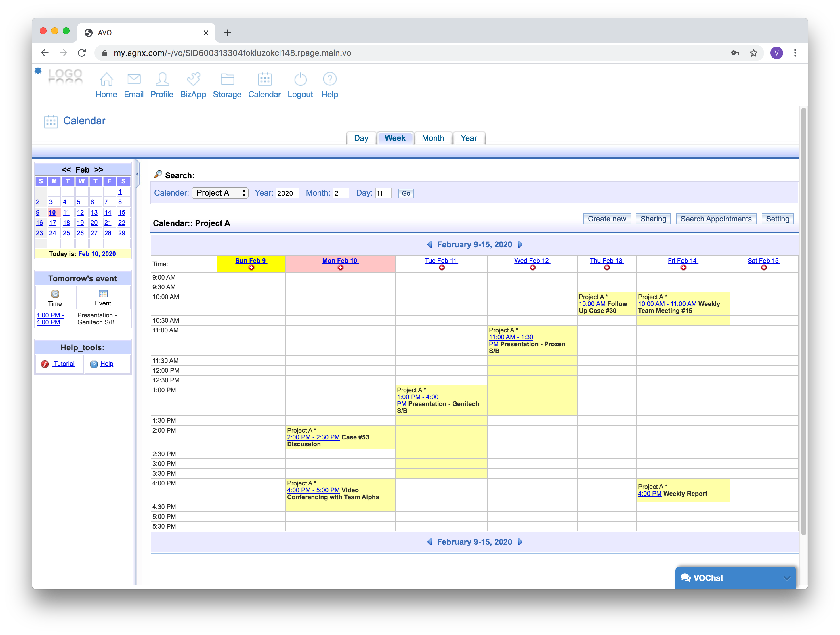Open the Search Appointments button

[x=715, y=219]
